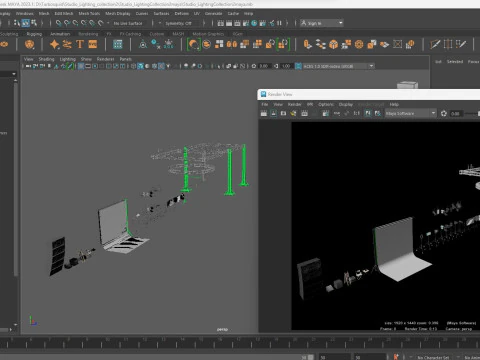Open the viewport Shading menu
Viewport: 480px width, 360px height.
(46, 59)
